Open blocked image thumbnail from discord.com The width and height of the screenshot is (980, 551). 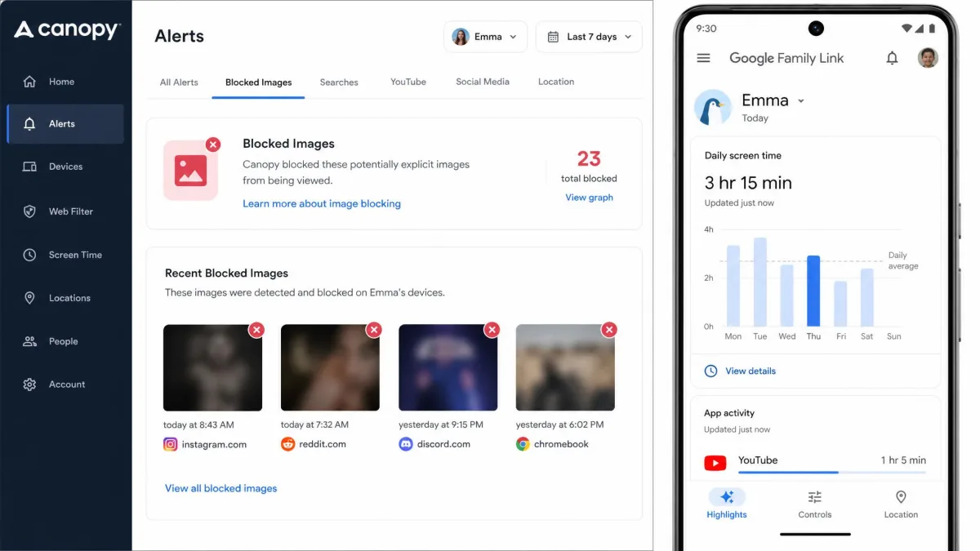click(x=448, y=367)
